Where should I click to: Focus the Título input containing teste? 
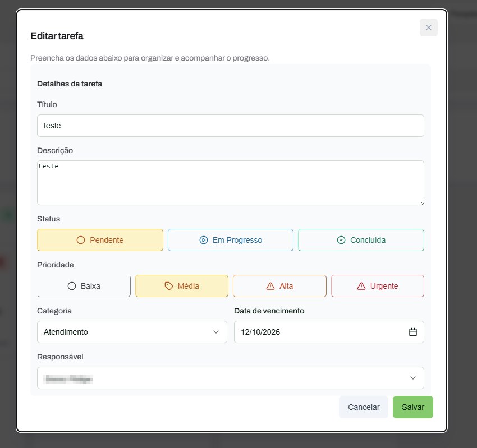231,126
